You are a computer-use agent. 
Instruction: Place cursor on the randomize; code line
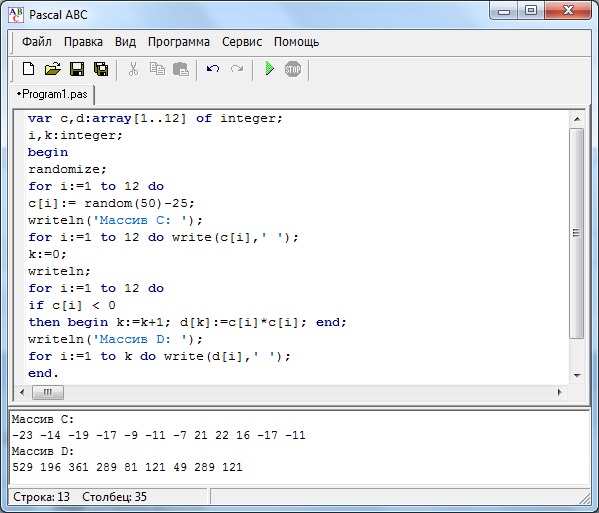pos(67,169)
